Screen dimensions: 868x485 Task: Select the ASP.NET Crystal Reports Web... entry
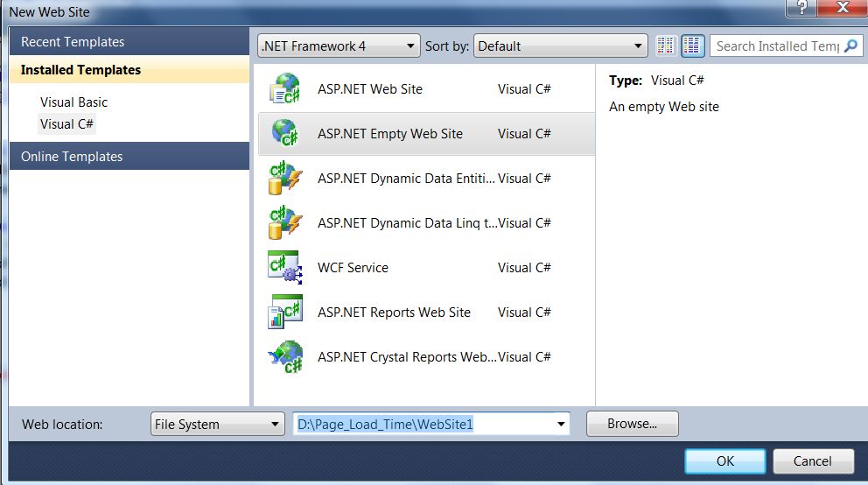pos(407,357)
